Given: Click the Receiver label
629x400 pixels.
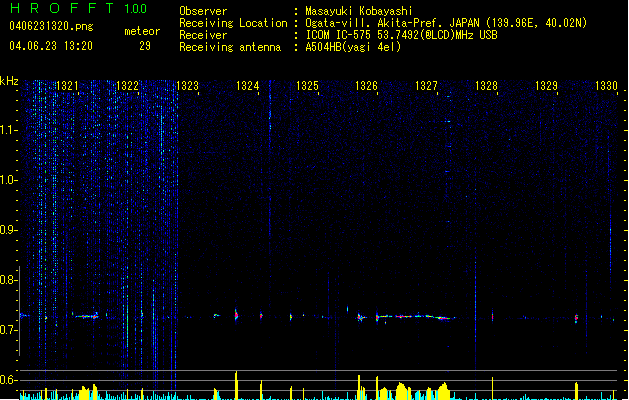Looking at the screenshot, I should point(203,35).
